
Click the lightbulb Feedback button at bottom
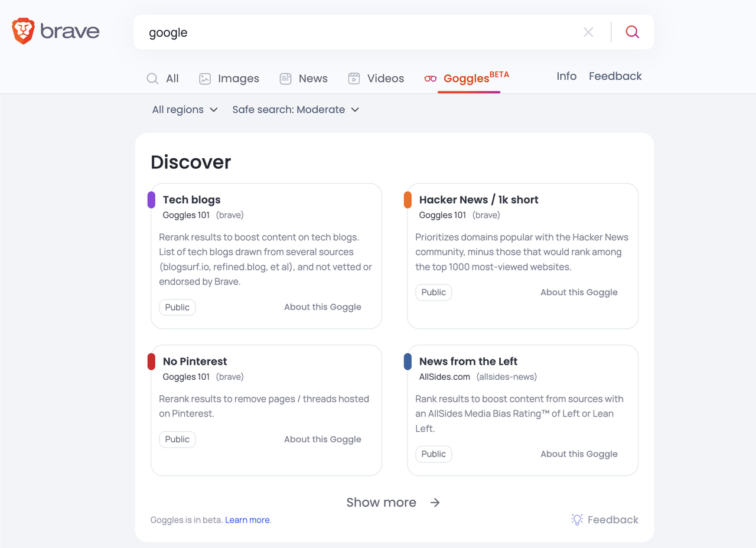[605, 520]
